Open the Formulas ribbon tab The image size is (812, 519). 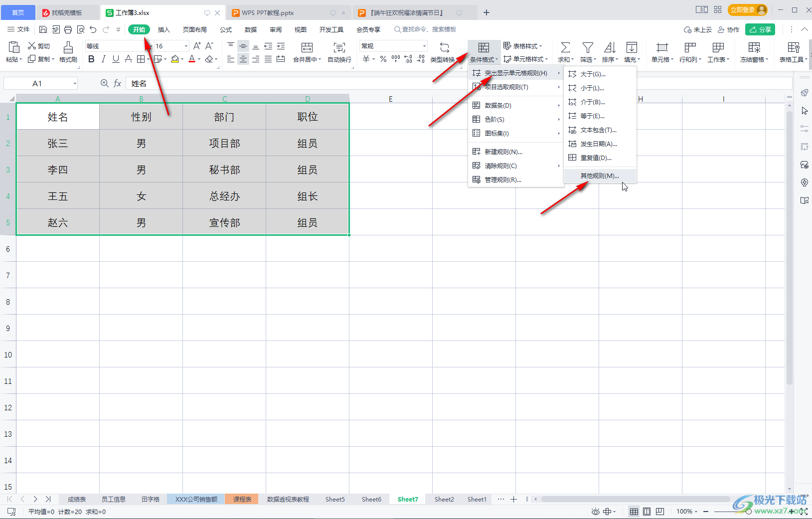click(226, 30)
